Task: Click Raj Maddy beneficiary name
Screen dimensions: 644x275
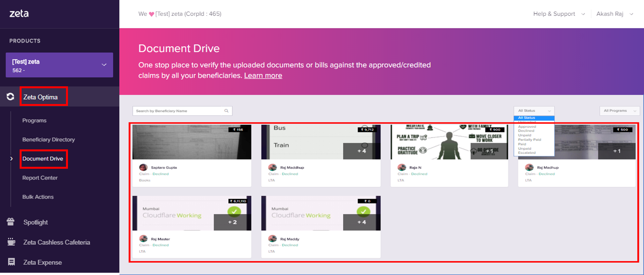Action: pyautogui.click(x=289, y=239)
